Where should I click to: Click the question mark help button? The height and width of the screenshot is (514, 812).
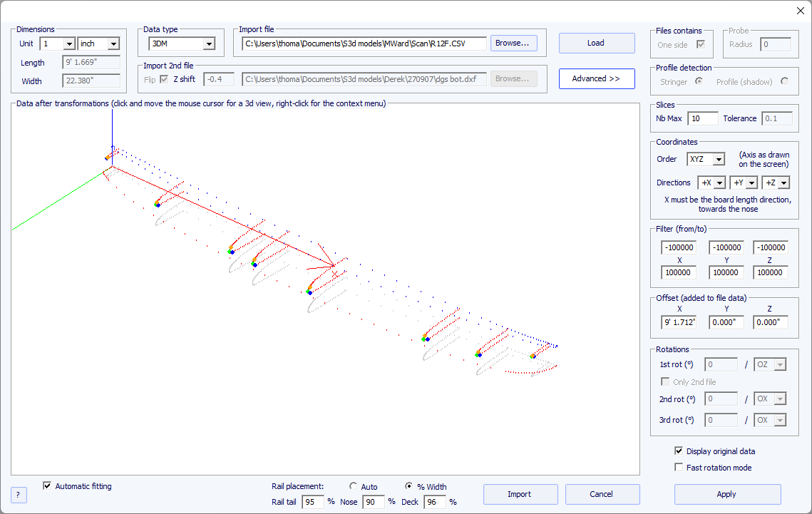(19, 495)
